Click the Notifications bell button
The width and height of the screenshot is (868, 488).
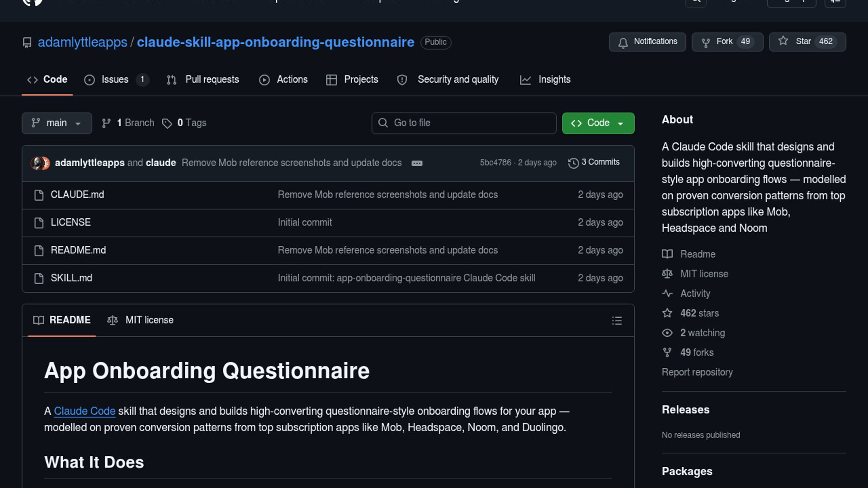click(647, 42)
